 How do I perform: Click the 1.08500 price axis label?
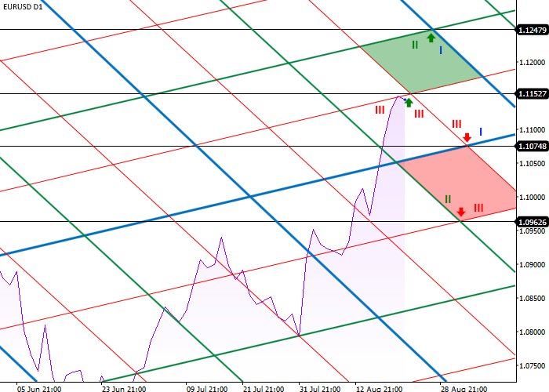point(533,298)
